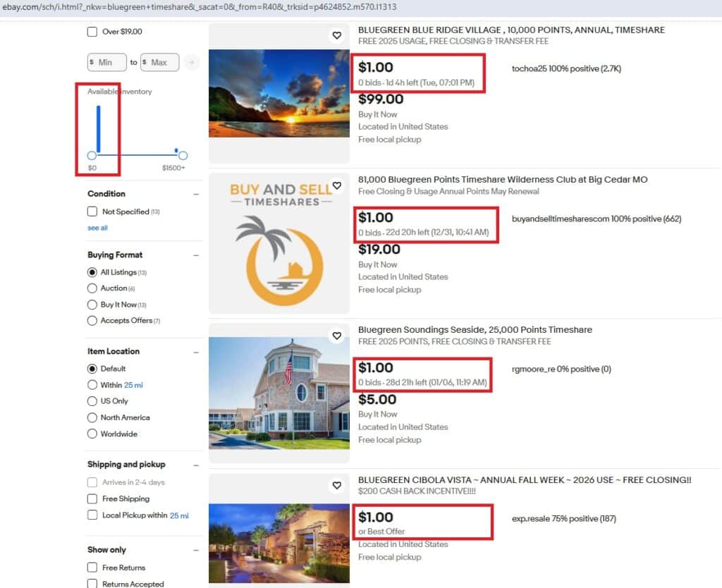Open the see all conditions link
The height and width of the screenshot is (588, 722).
coord(97,228)
